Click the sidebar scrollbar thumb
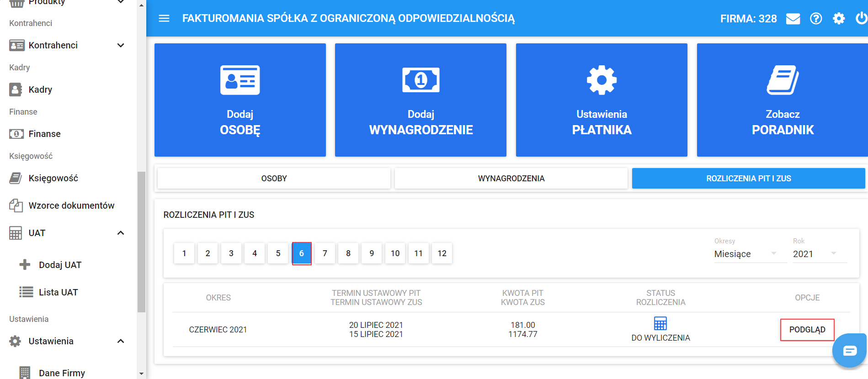The height and width of the screenshot is (379, 868). coord(141,242)
